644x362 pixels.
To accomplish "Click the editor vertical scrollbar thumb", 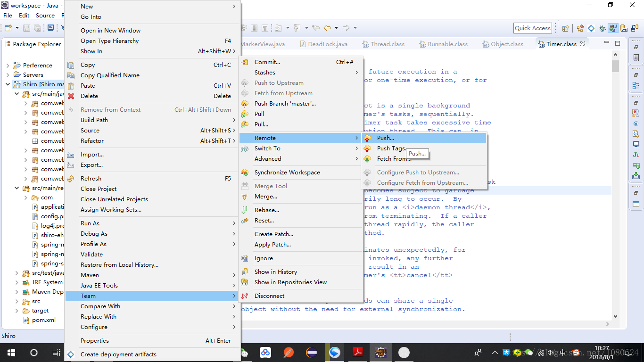I will tap(615, 66).
